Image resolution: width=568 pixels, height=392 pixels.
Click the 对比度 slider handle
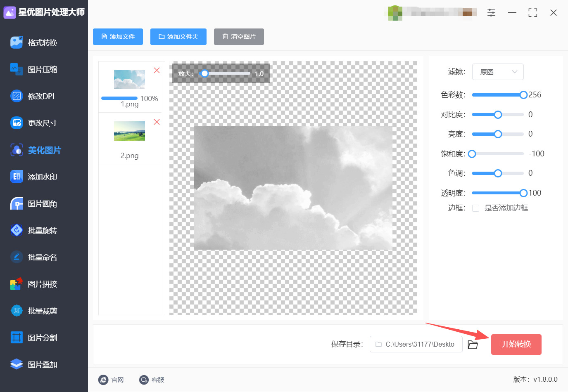pyautogui.click(x=498, y=115)
